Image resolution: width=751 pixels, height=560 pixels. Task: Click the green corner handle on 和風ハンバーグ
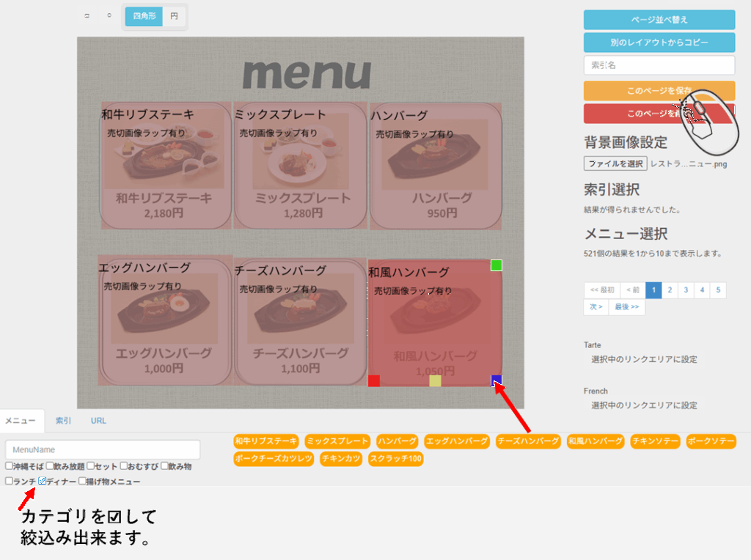pos(497,265)
